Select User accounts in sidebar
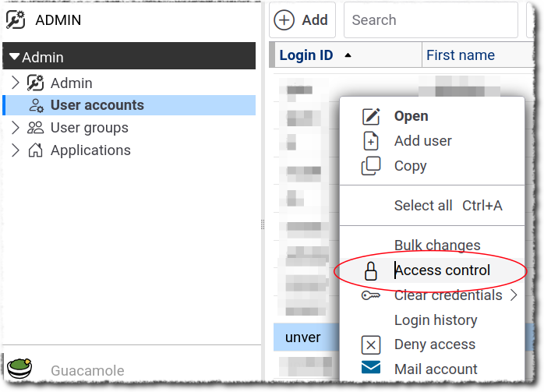The width and height of the screenshot is (544, 392). (97, 105)
